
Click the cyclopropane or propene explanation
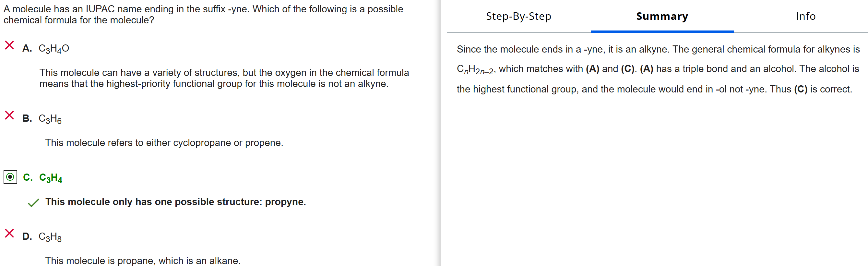164,143
